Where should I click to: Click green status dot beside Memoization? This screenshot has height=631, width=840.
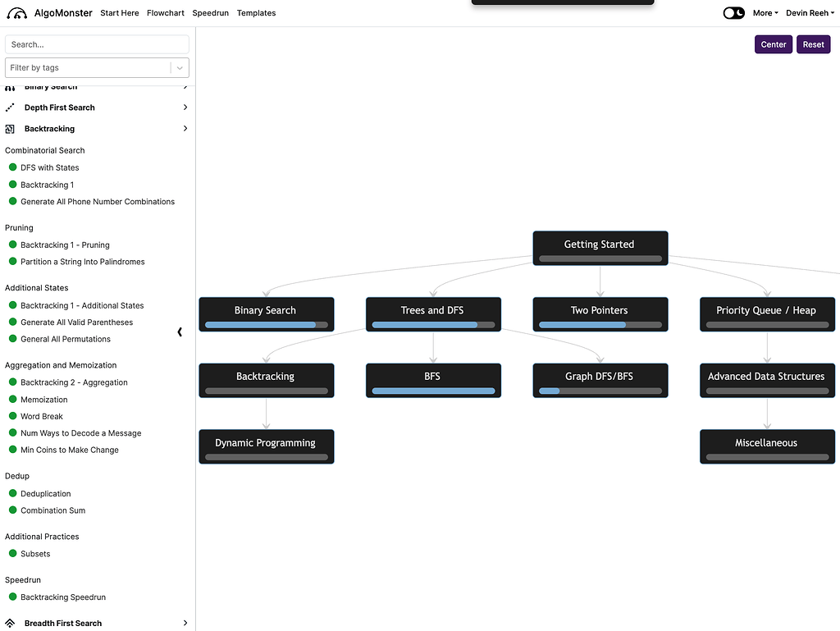(12, 400)
